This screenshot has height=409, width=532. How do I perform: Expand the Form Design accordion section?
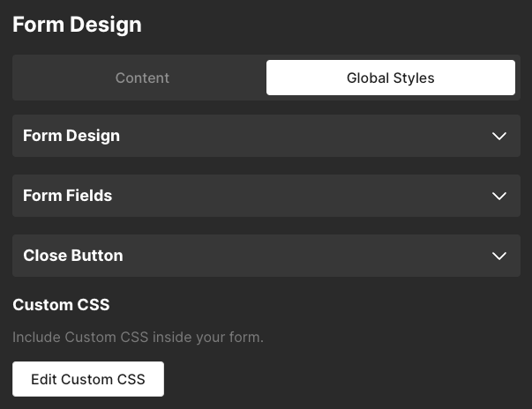(x=266, y=136)
